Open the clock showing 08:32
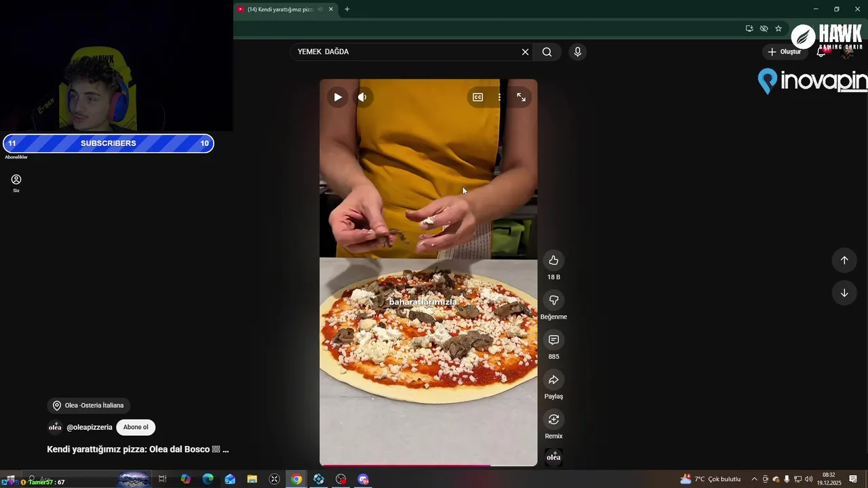The height and width of the screenshot is (488, 868). pos(829,479)
